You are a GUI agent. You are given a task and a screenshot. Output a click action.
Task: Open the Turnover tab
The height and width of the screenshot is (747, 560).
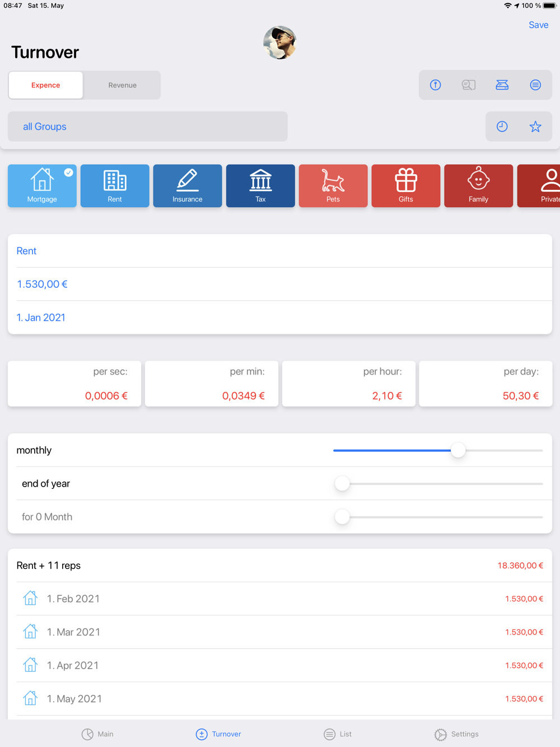[x=218, y=734]
